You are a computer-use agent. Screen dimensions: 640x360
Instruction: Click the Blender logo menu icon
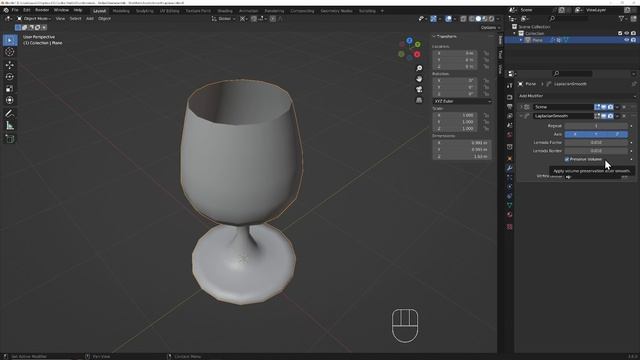click(6, 10)
